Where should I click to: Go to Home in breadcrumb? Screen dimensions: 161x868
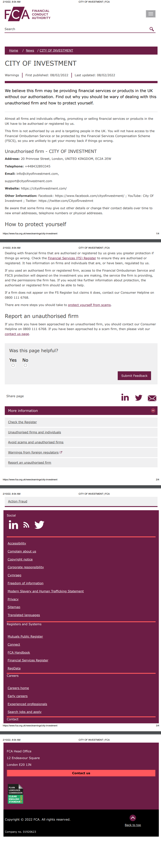(x=13, y=50)
